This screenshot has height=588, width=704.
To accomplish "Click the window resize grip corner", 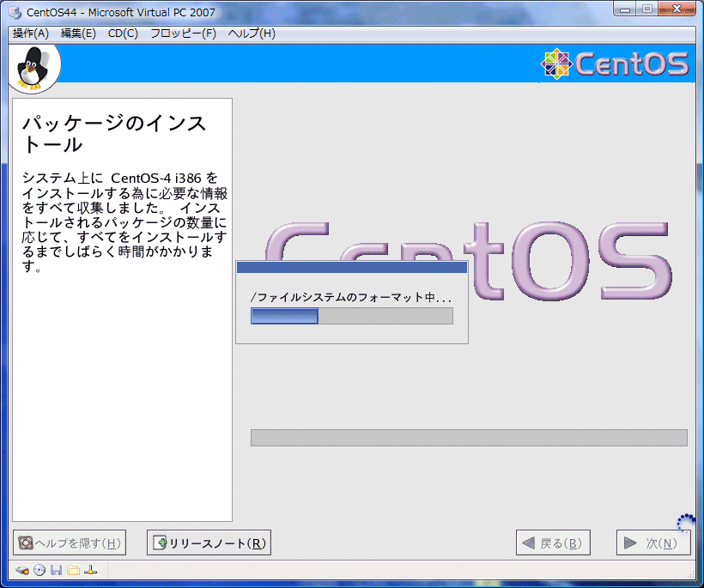I will (x=690, y=574).
